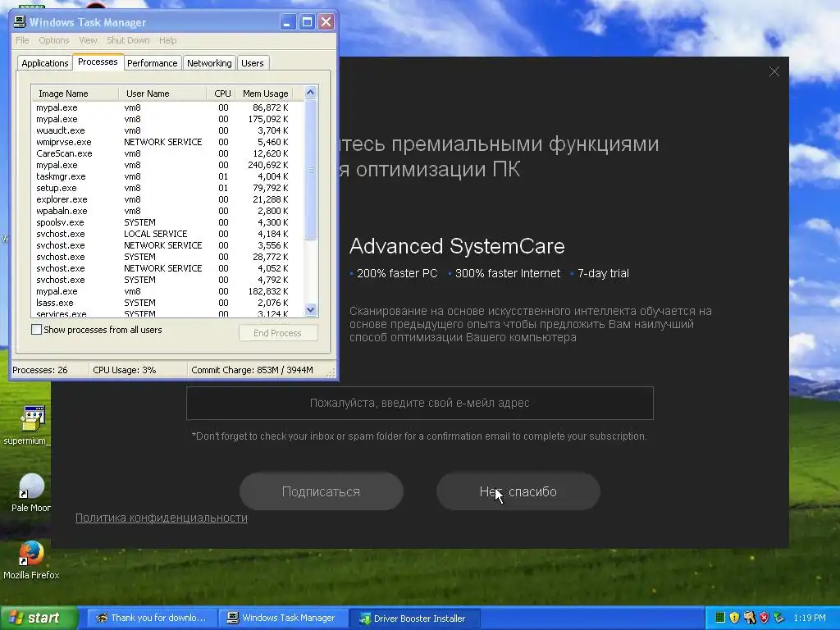840x630 pixels.
Task: Sort processes by Mem Usage column
Action: (x=265, y=94)
